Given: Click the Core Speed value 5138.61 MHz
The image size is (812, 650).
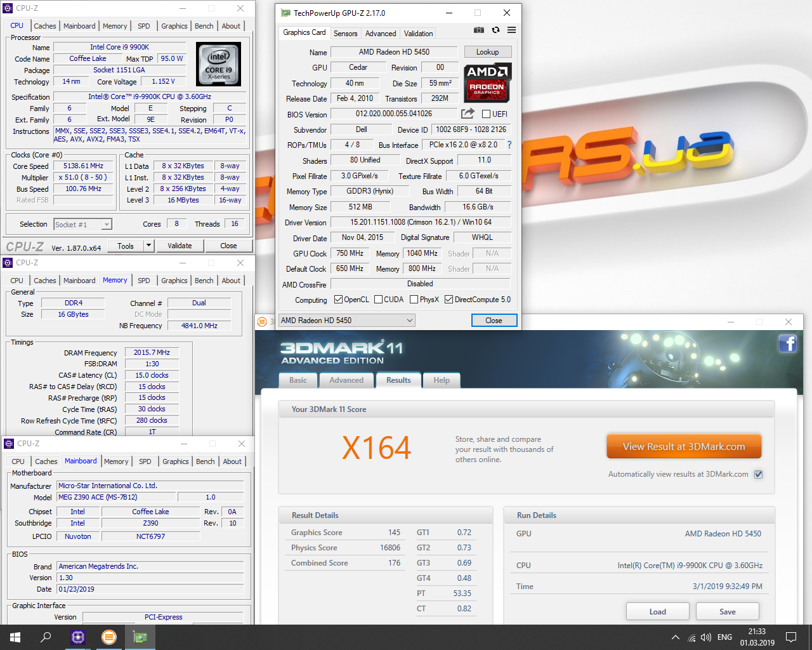Looking at the screenshot, I should (x=83, y=166).
